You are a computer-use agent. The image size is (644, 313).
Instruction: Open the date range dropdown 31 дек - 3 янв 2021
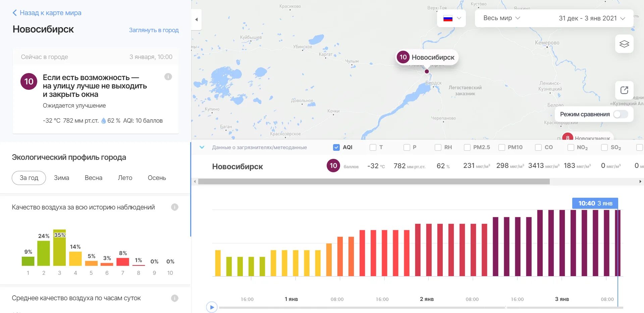pyautogui.click(x=592, y=18)
